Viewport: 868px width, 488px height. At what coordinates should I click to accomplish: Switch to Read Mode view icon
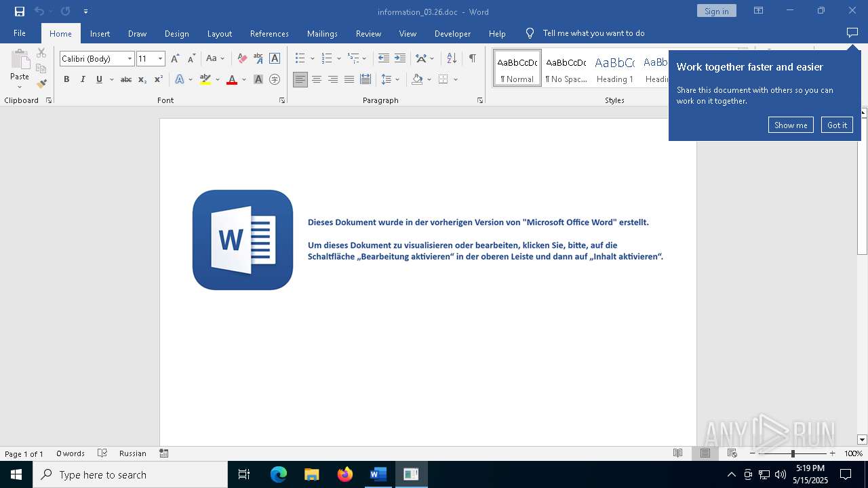(677, 453)
